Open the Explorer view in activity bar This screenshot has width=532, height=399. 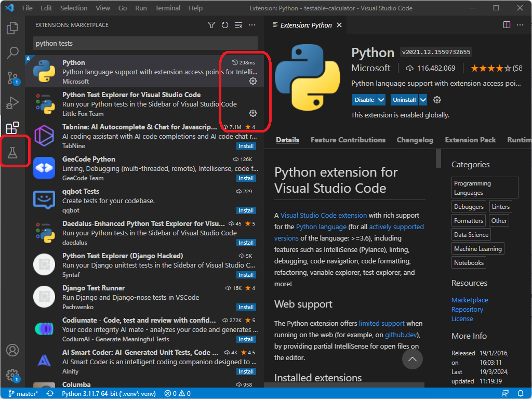12,28
